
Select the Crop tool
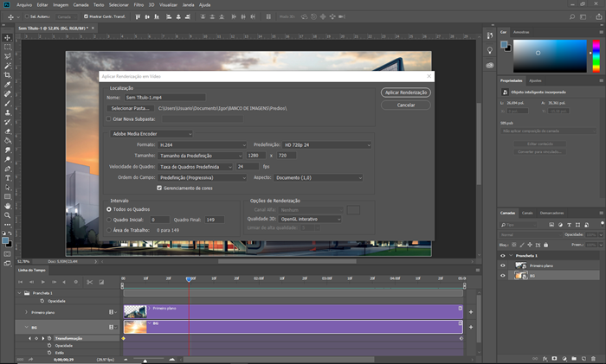coord(7,75)
